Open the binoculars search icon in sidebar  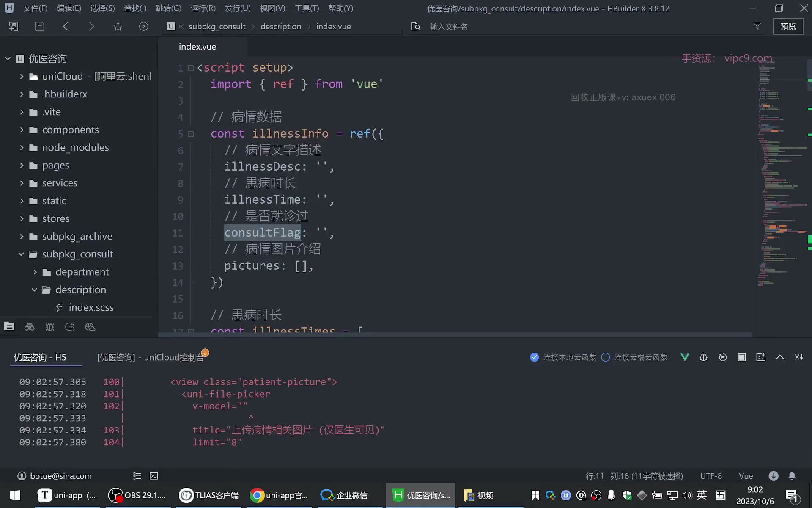click(30, 327)
